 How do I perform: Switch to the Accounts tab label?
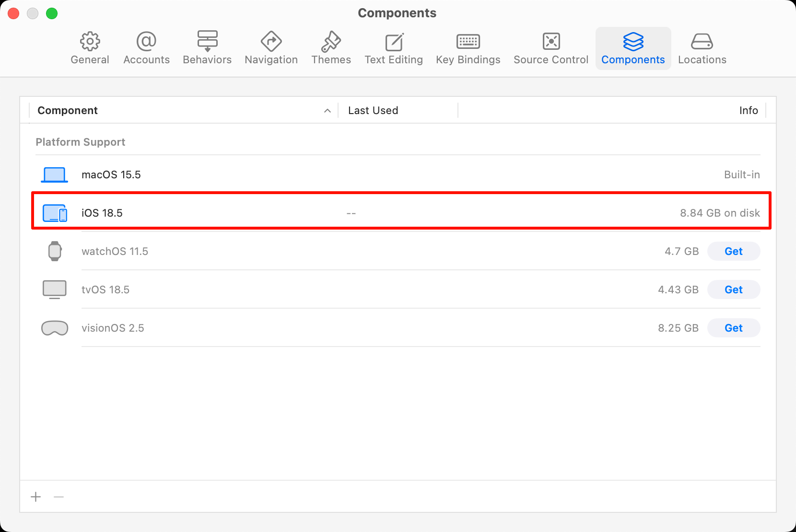(147, 60)
